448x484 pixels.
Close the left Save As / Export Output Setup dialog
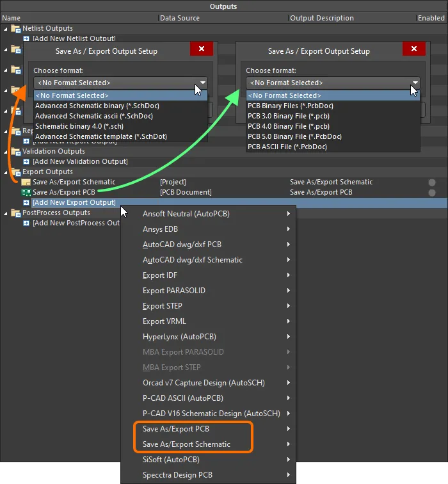(x=202, y=49)
